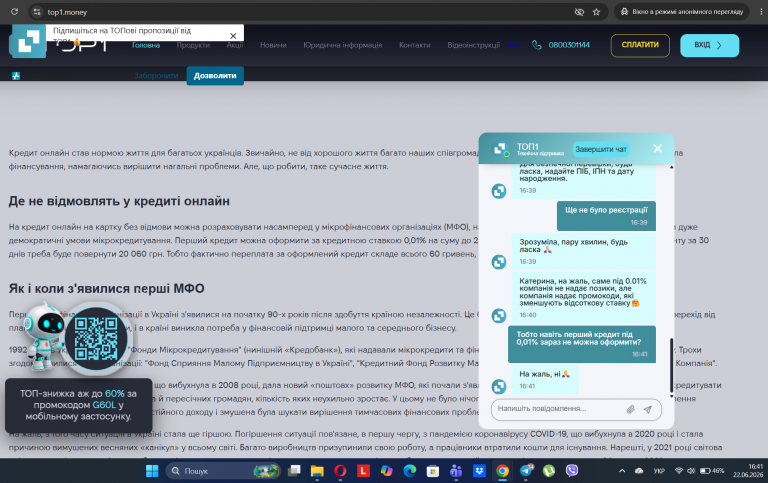Click heading 'Де не відмовлять у кредиті онлайн'
The image size is (768, 483).
click(119, 201)
